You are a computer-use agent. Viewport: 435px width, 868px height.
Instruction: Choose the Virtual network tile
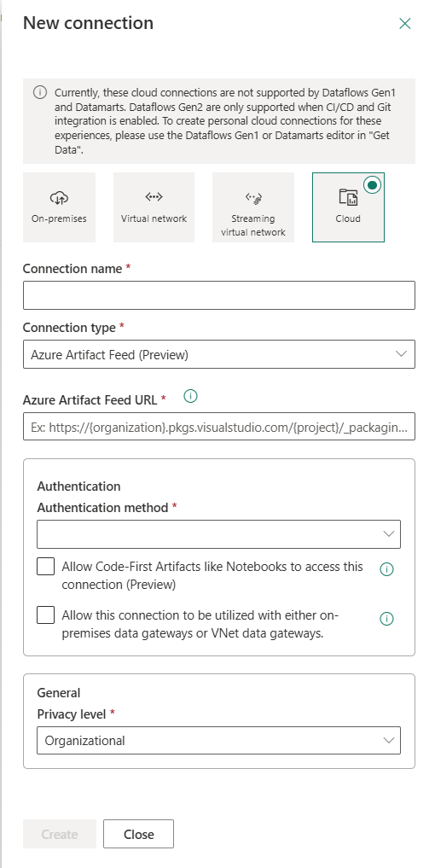pos(154,207)
